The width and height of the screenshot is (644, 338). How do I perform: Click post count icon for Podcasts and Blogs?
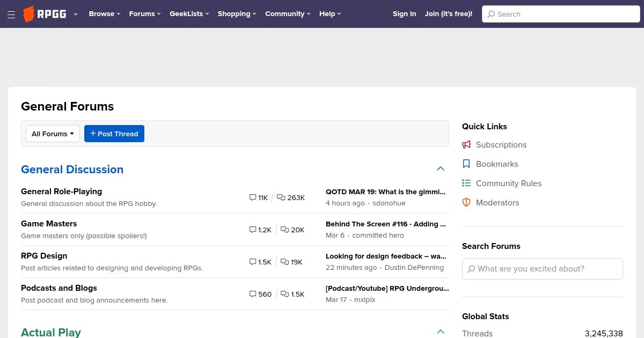pos(284,294)
